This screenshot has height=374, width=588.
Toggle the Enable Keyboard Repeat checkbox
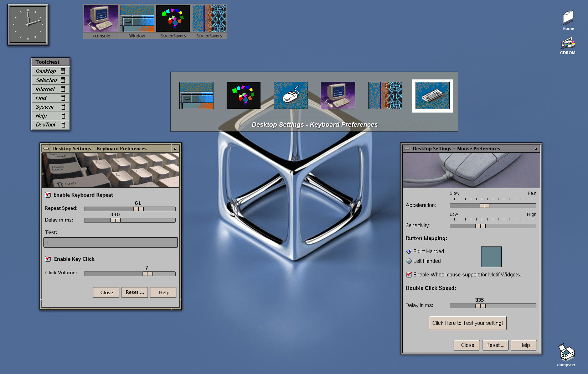tap(48, 195)
